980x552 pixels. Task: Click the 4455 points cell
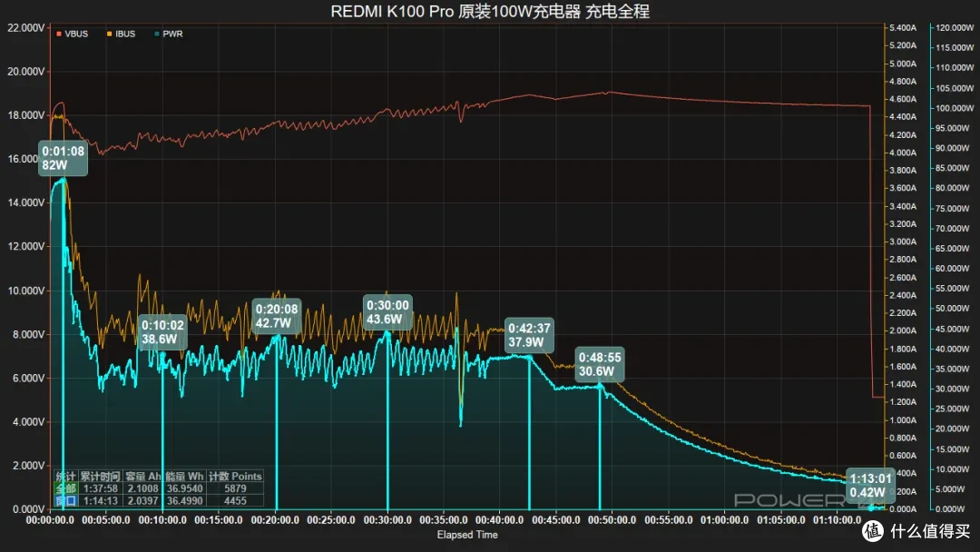[235, 501]
